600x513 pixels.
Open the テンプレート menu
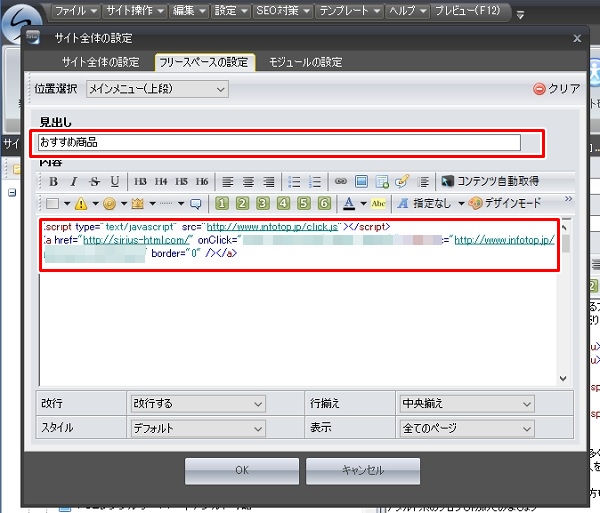tap(350, 11)
